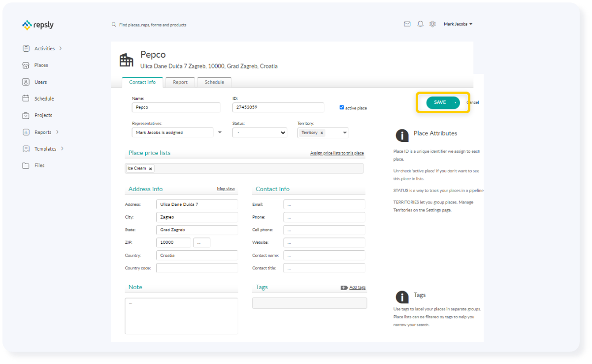The image size is (592, 364).
Task: Click the Place Attributes info icon
Action: point(402,135)
